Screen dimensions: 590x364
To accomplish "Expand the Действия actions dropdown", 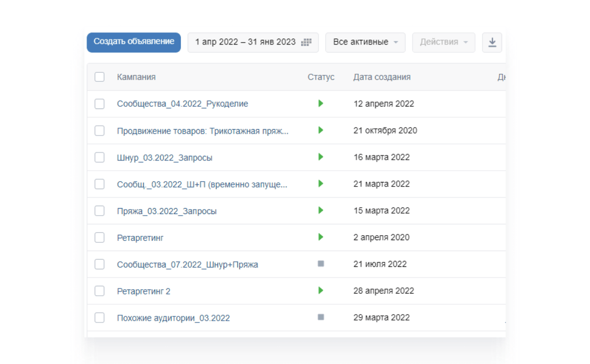I will 443,42.
